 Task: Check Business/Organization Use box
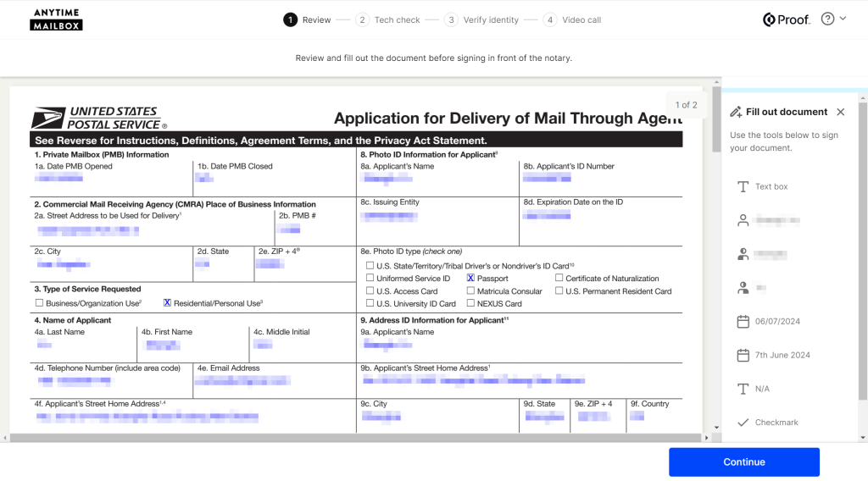[x=39, y=303]
